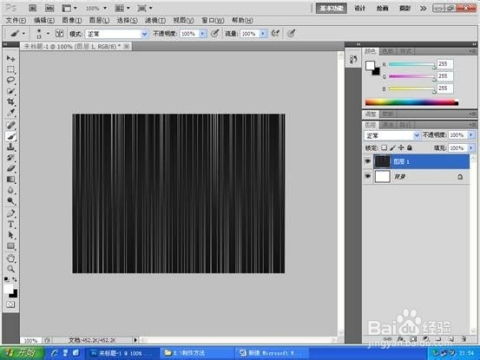Select the Hand tool
The height and width of the screenshot is (360, 480).
point(11,259)
